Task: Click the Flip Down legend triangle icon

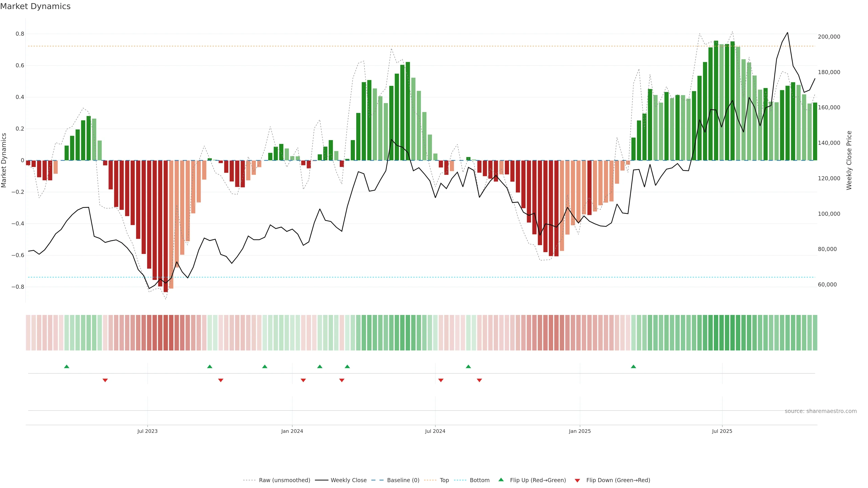Action: click(x=577, y=481)
